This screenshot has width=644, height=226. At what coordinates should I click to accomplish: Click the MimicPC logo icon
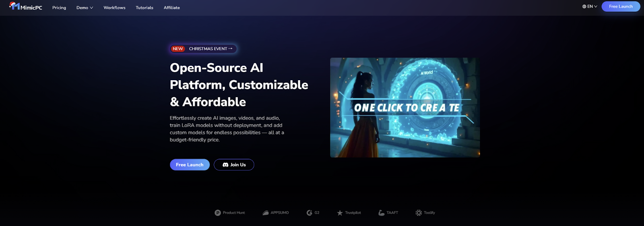point(14,6)
